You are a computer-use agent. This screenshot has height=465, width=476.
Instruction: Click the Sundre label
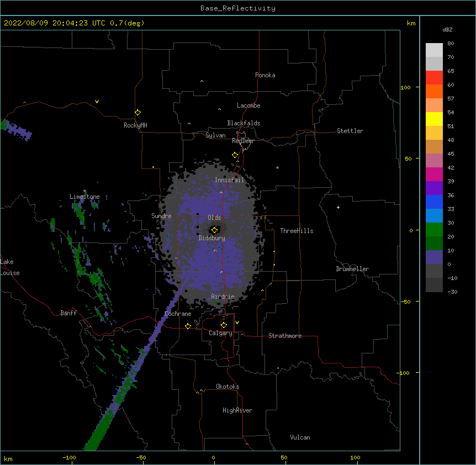(161, 216)
